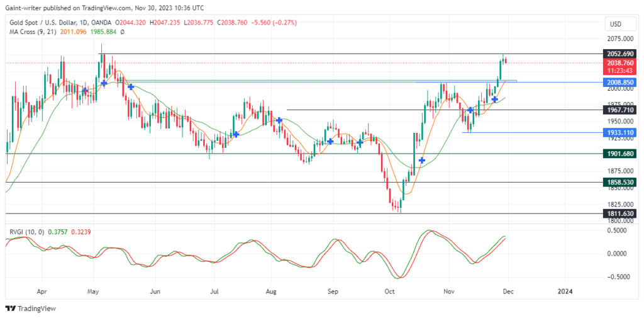
Task: Click the Sep label on the time axis
Action: pyautogui.click(x=333, y=291)
